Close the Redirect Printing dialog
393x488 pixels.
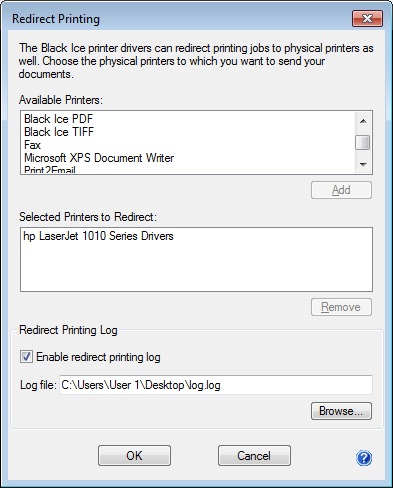point(367,18)
